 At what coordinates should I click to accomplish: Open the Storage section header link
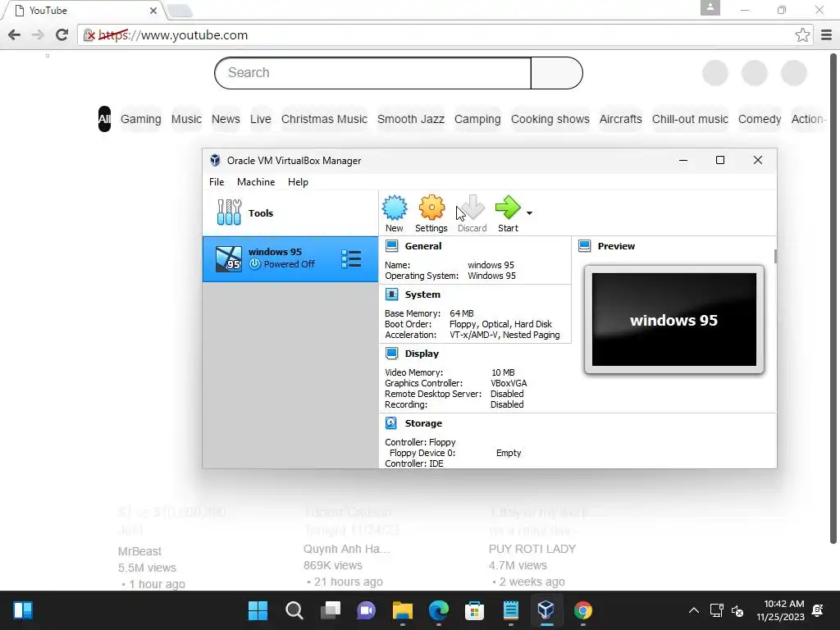[423, 422]
